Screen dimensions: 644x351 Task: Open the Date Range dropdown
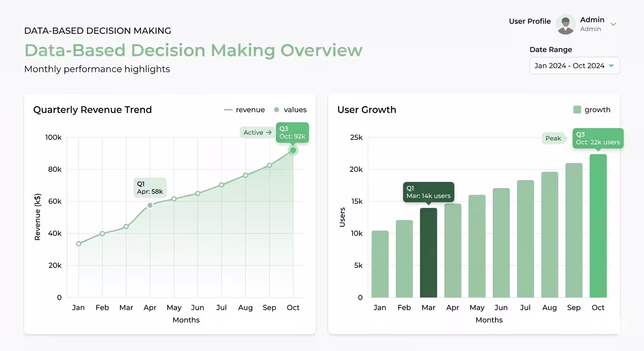(574, 65)
